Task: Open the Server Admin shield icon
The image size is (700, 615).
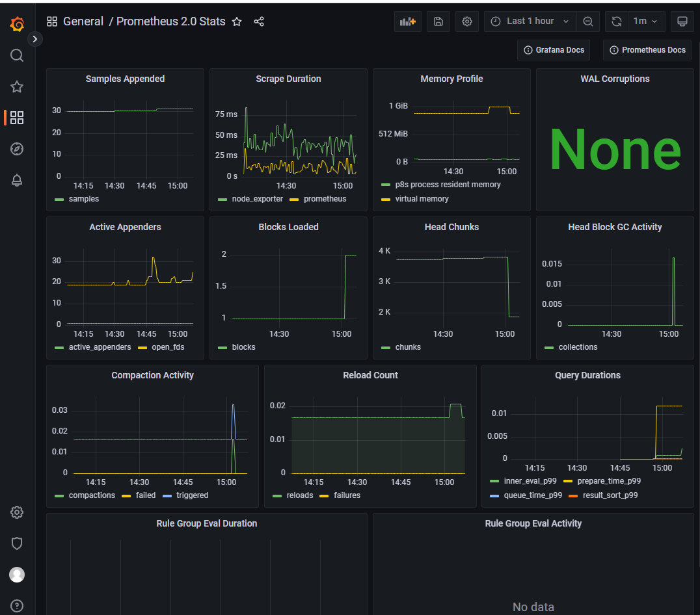Action: [17, 543]
